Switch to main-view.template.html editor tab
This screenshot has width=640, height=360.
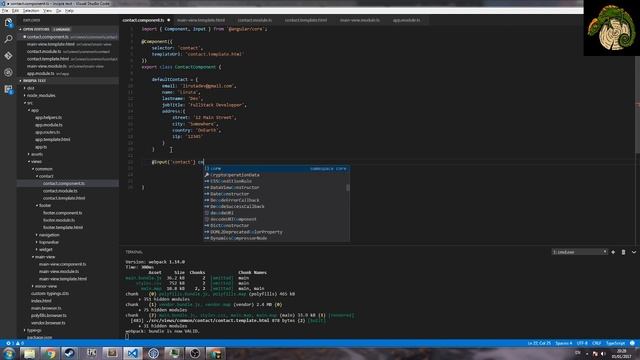tap(201, 20)
